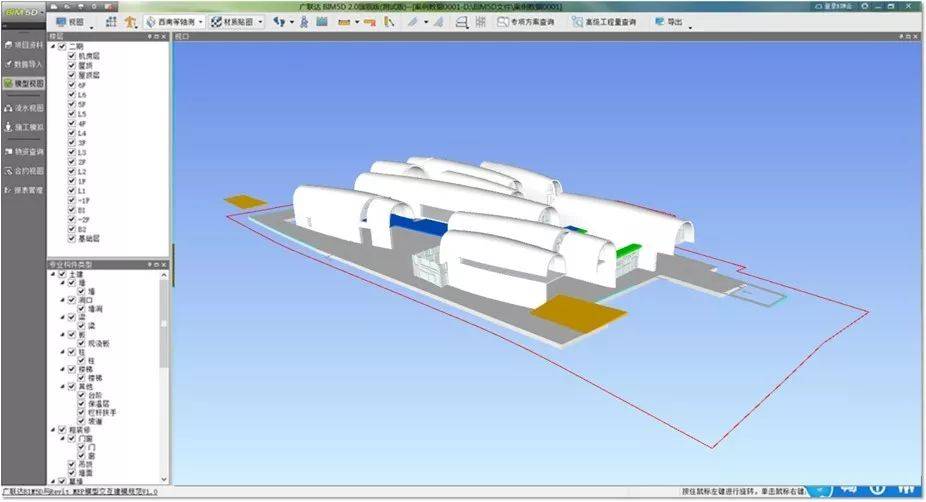Open the dropdown arrow beside footprints icon
The image size is (926, 502).
point(292,22)
